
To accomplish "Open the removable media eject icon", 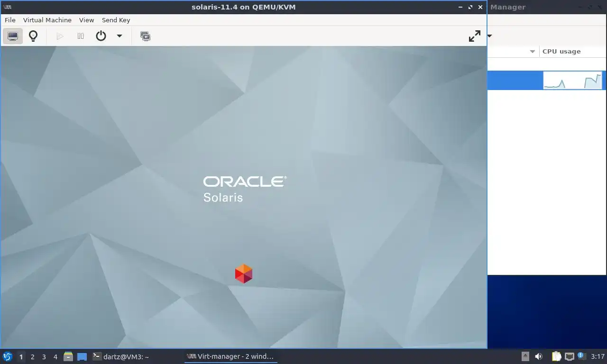I will click(x=525, y=356).
